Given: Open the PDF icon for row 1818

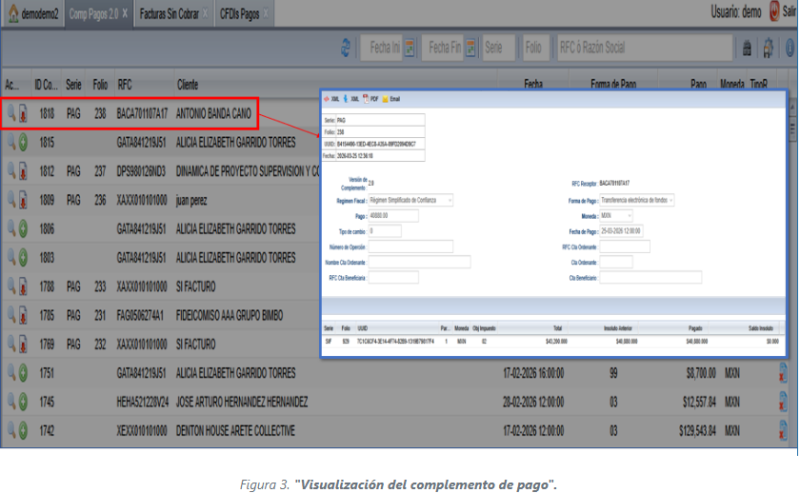Looking at the screenshot, I should tap(23, 114).
